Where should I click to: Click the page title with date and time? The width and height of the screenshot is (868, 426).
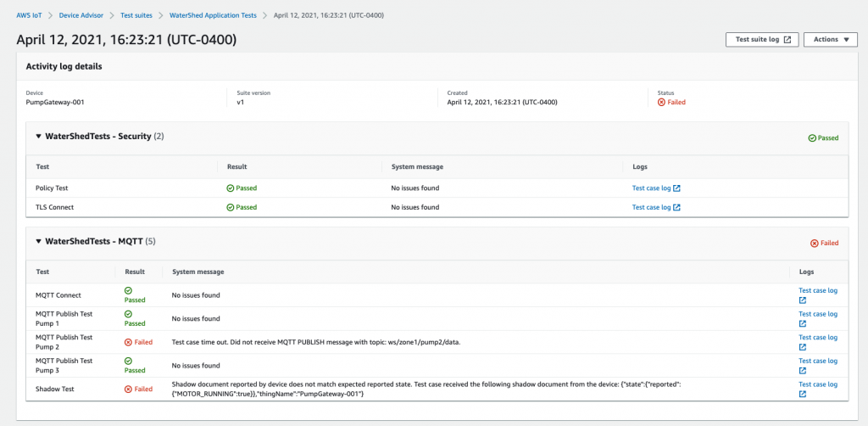127,40
